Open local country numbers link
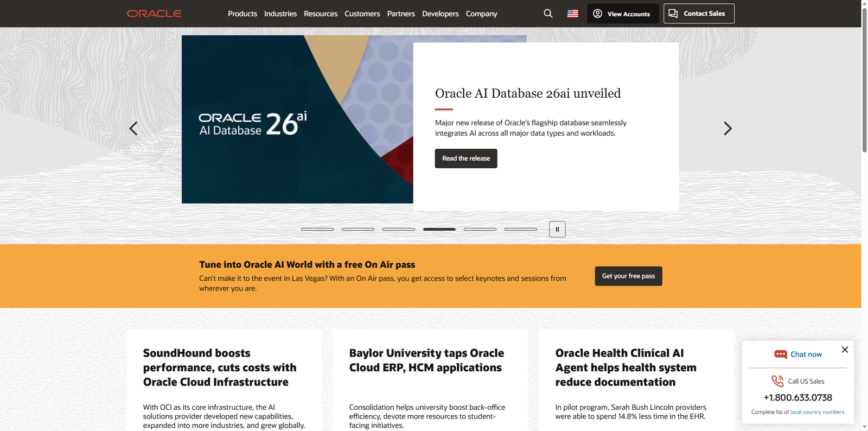Image resolution: width=868 pixels, height=431 pixels. coord(818,412)
